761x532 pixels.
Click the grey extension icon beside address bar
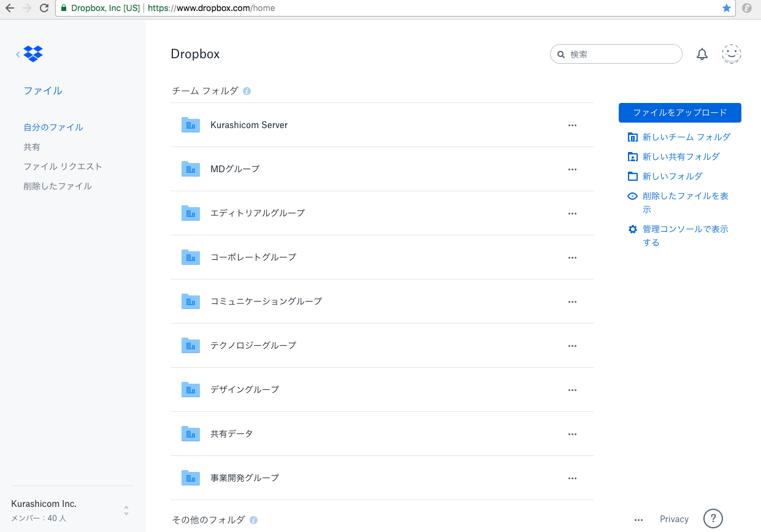747,8
